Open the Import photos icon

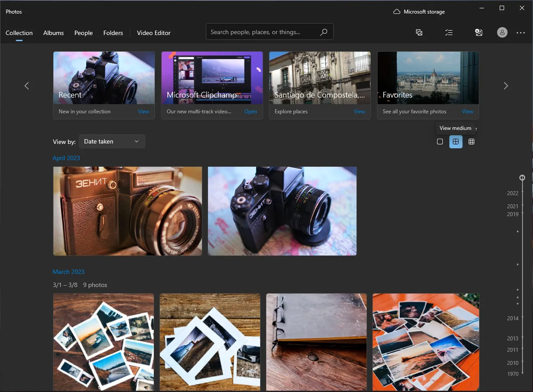click(x=479, y=32)
